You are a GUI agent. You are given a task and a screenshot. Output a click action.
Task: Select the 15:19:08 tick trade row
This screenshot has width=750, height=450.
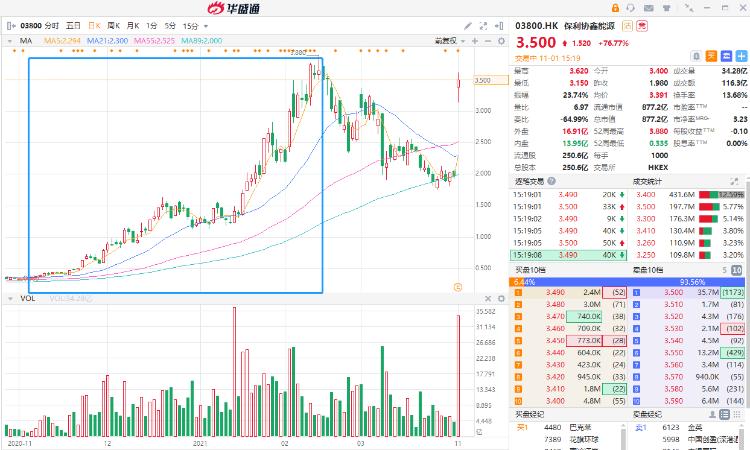pos(569,255)
